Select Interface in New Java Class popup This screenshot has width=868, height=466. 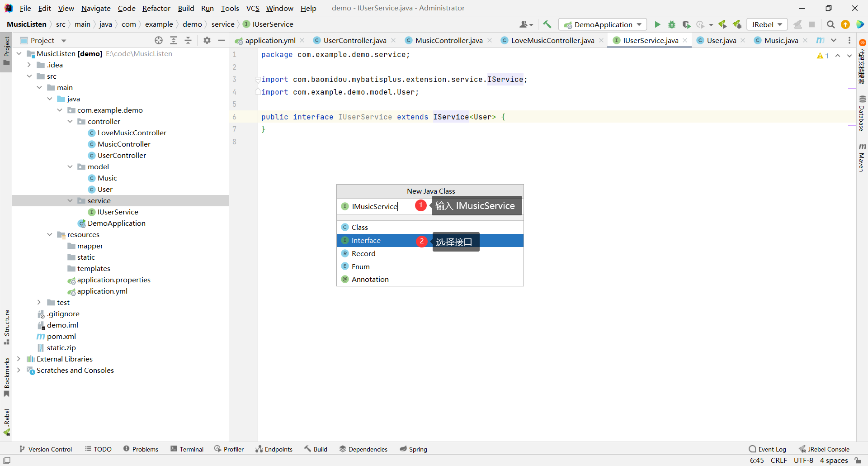(366, 241)
